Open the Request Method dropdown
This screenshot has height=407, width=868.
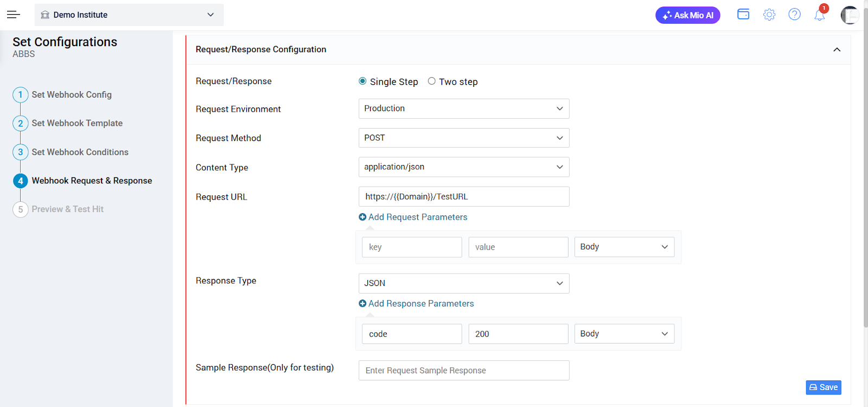[463, 138]
